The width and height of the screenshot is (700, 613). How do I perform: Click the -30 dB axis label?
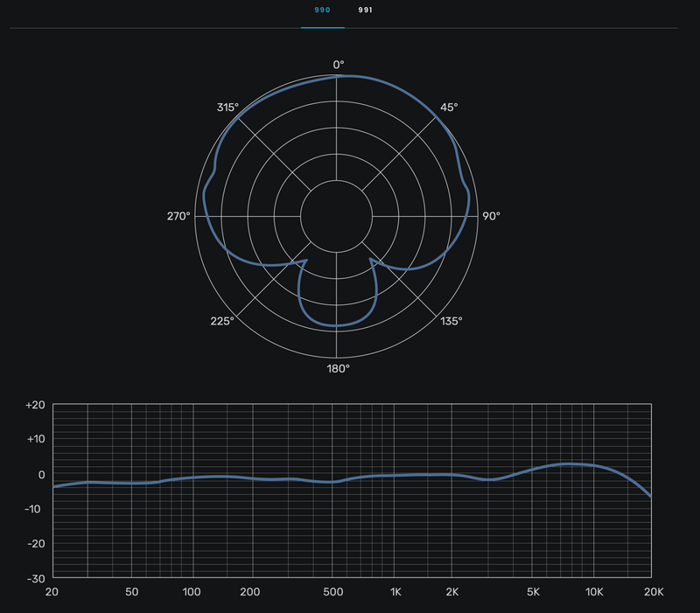pos(35,578)
